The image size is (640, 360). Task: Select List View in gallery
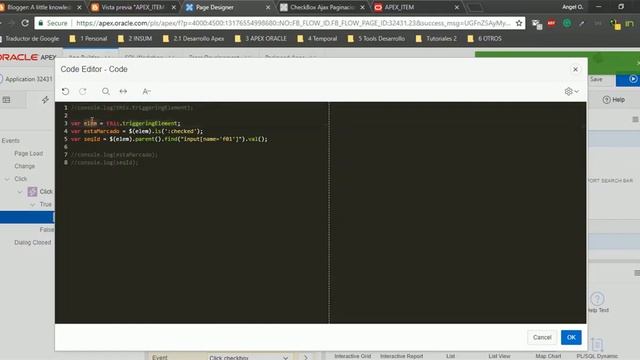tap(499, 356)
